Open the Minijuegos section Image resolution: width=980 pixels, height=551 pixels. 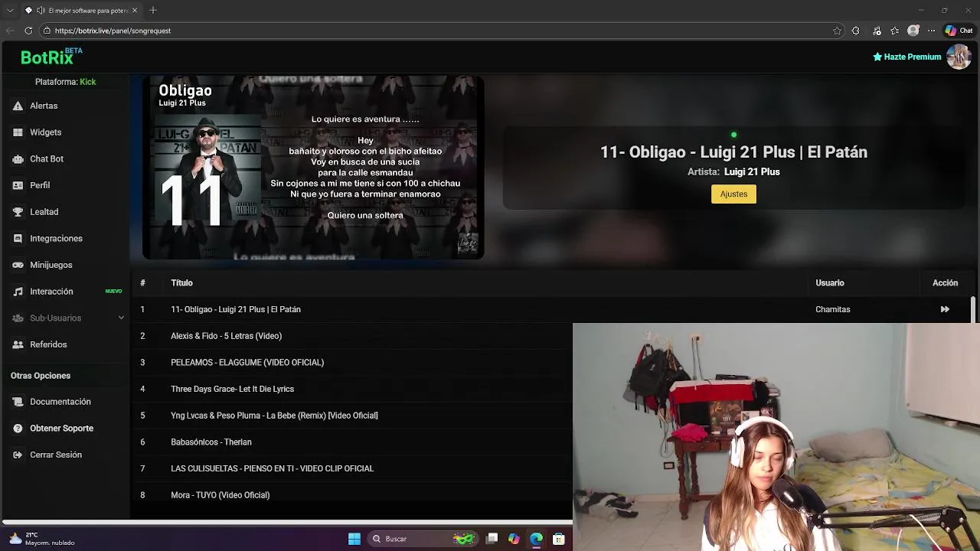[51, 265]
